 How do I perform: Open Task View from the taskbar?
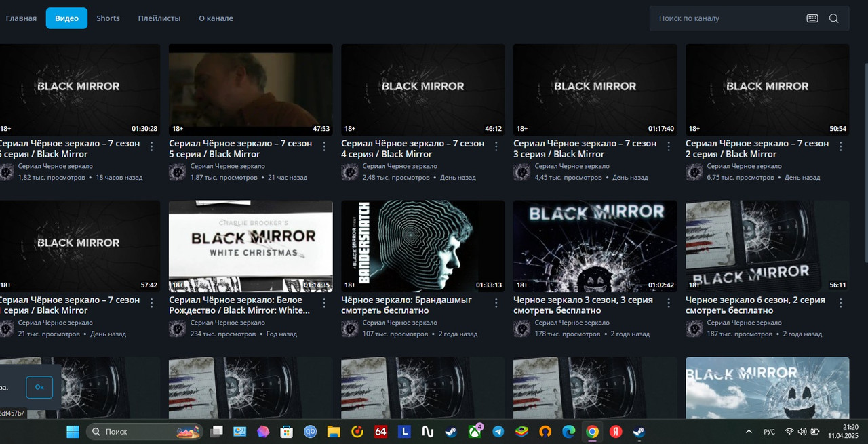pos(216,432)
